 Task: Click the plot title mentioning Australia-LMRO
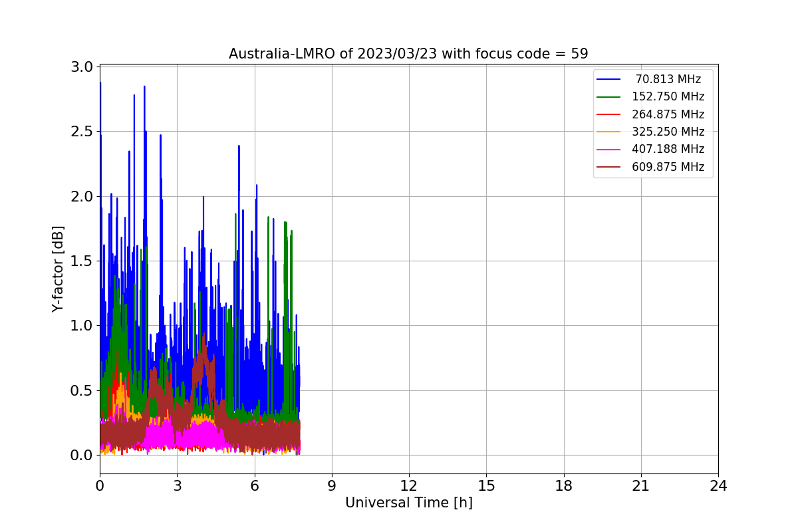[408, 54]
